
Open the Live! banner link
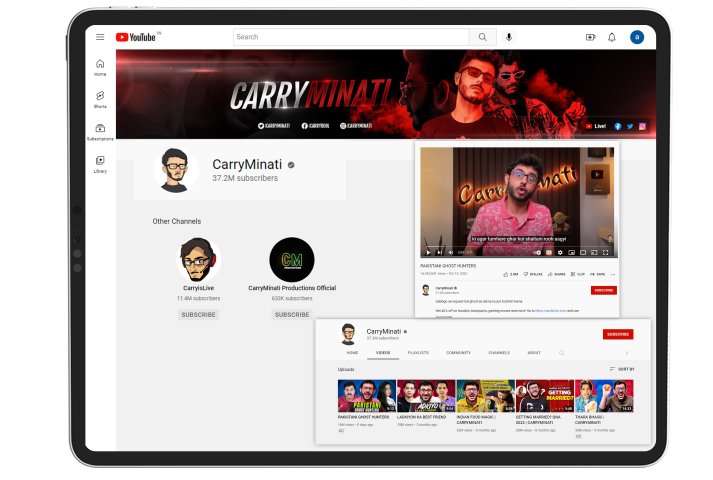point(596,126)
